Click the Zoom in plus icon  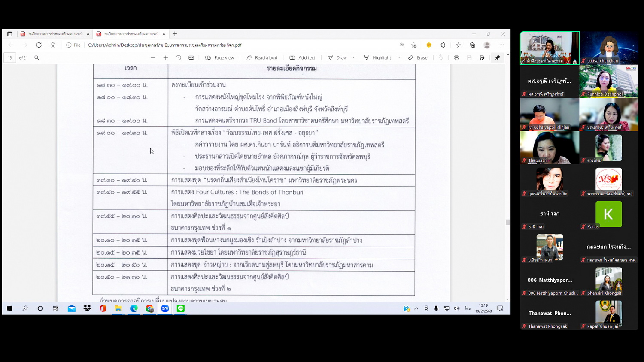166,58
